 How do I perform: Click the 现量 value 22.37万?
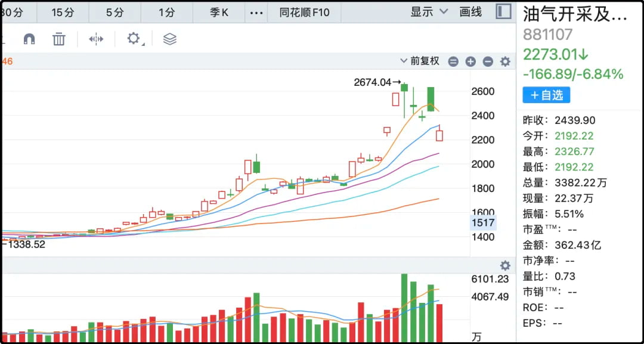click(574, 199)
